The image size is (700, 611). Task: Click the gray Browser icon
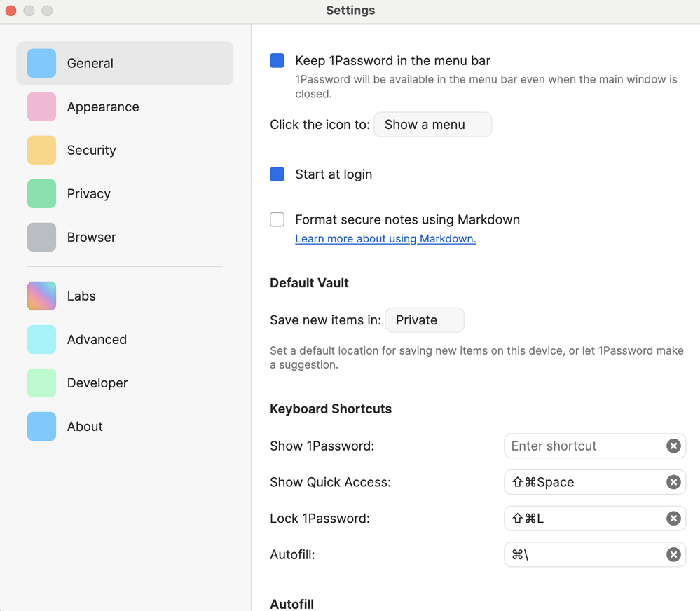click(x=41, y=237)
